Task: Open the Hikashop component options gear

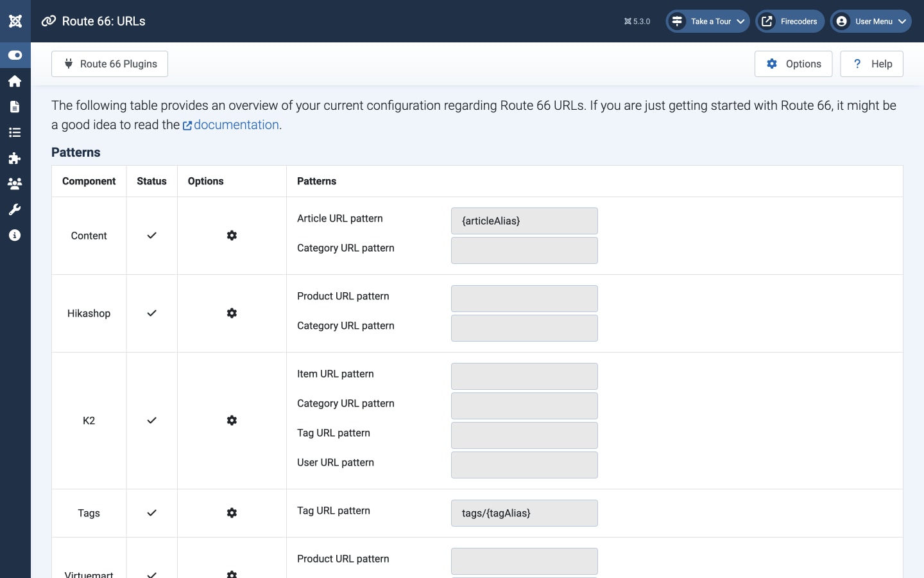Action: pyautogui.click(x=232, y=313)
